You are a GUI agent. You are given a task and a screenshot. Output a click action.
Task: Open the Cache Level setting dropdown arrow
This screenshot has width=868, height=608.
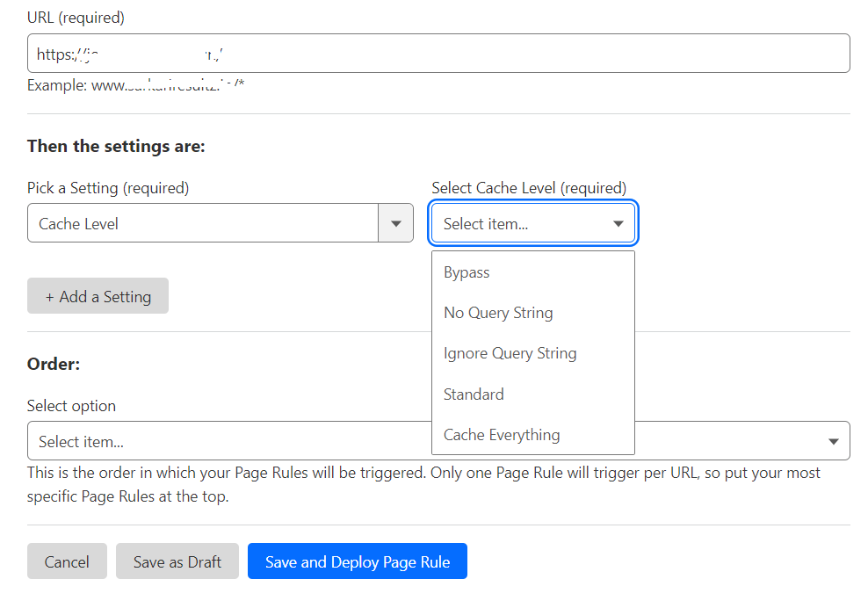click(x=395, y=222)
